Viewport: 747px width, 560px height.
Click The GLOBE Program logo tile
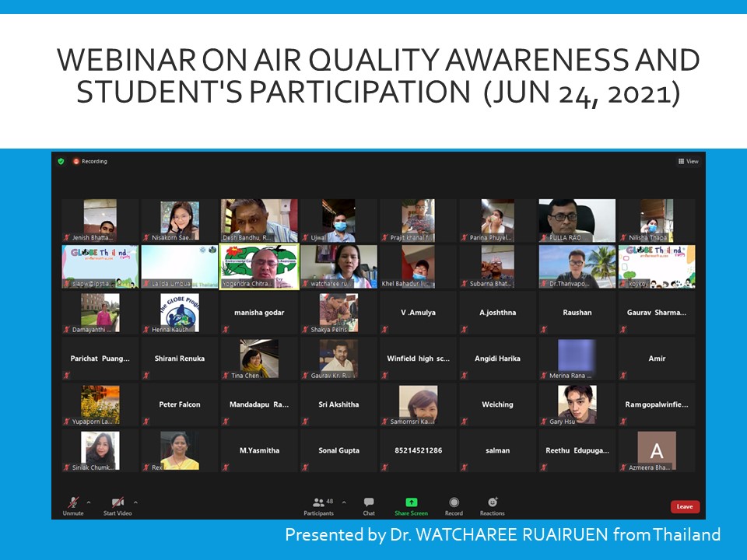[180, 312]
